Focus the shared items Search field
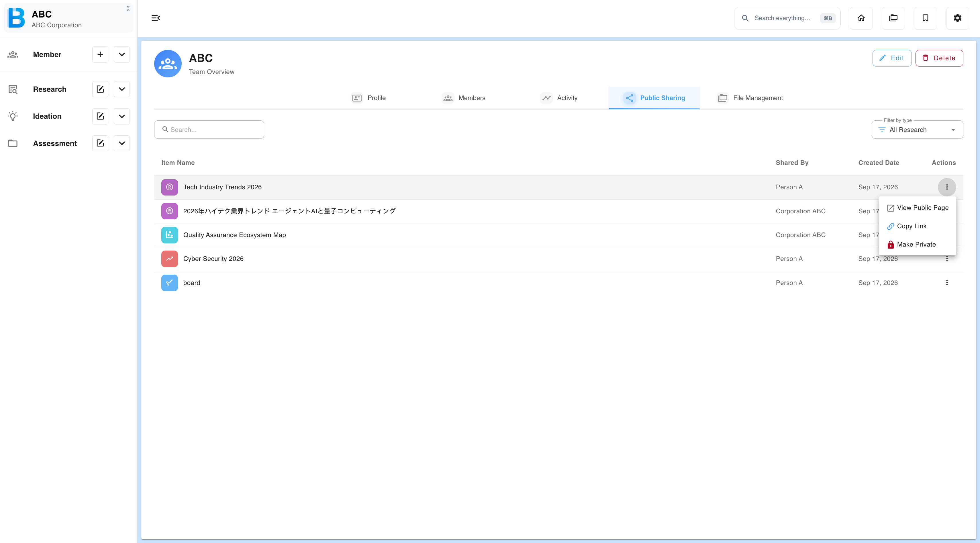The image size is (980, 543). coord(209,130)
